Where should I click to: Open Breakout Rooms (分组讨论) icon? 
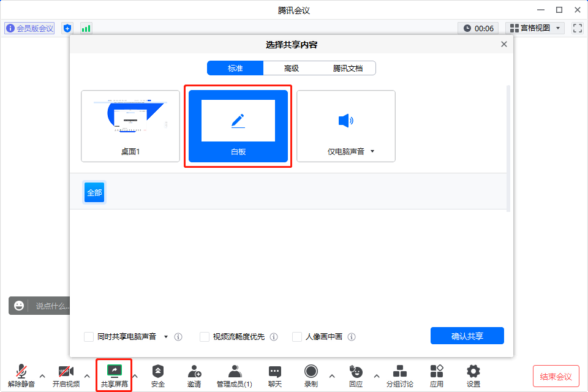click(400, 371)
